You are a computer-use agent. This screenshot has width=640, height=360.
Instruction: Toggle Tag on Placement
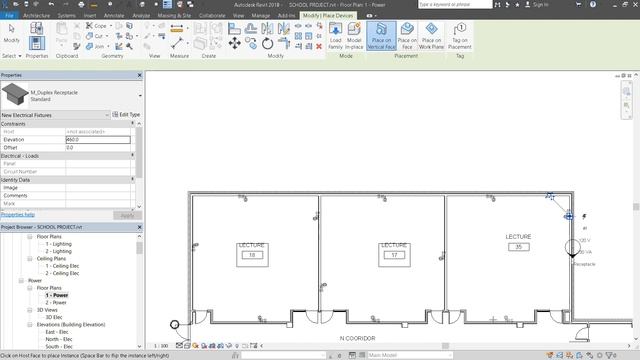tap(460, 36)
